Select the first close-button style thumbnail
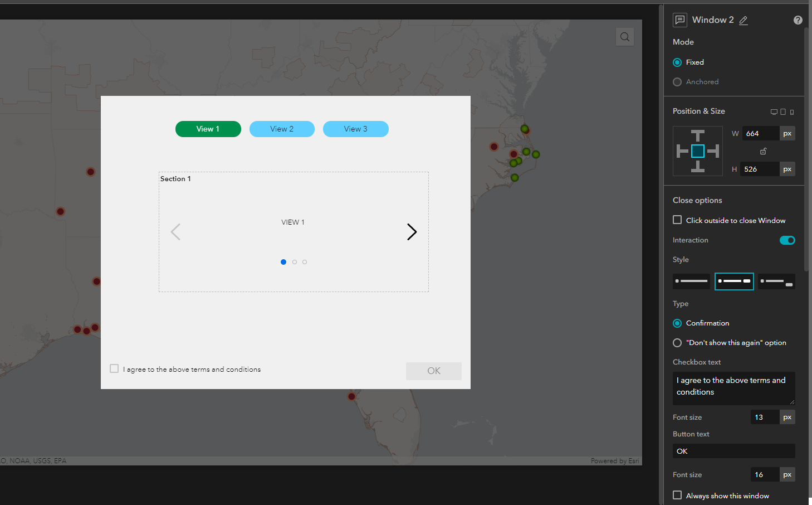The width and height of the screenshot is (812, 505). (691, 281)
